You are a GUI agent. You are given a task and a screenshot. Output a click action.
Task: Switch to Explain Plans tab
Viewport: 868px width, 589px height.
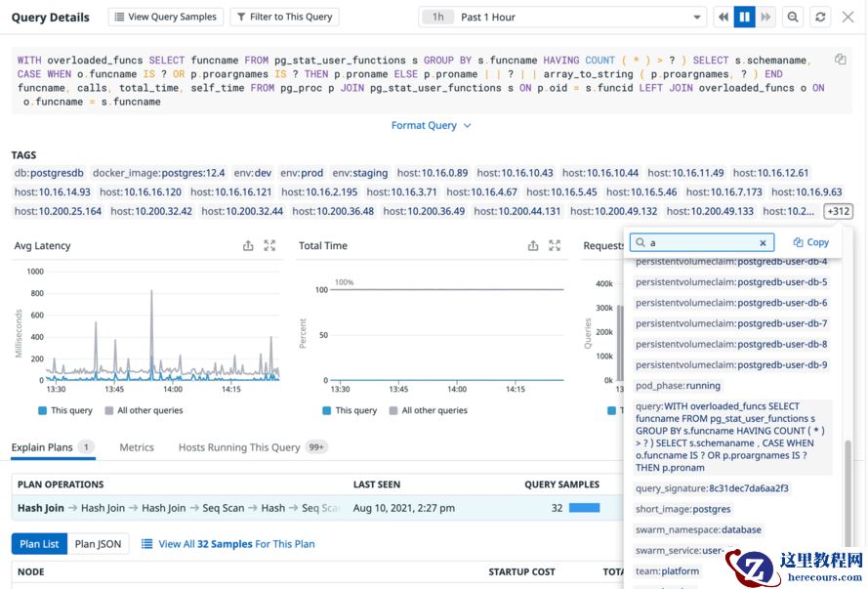53,447
